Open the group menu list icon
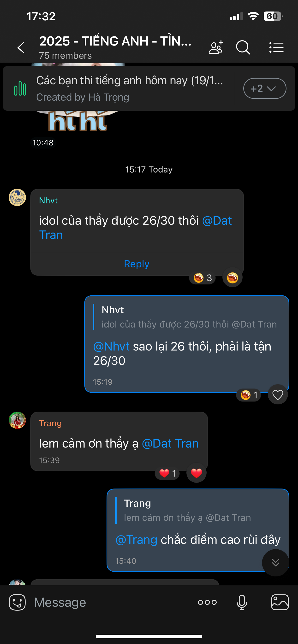Viewport: 298px width, 644px height. pos(276,47)
